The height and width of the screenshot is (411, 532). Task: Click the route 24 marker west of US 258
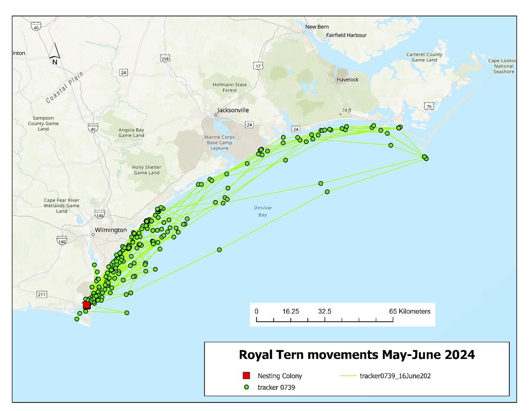pos(124,73)
